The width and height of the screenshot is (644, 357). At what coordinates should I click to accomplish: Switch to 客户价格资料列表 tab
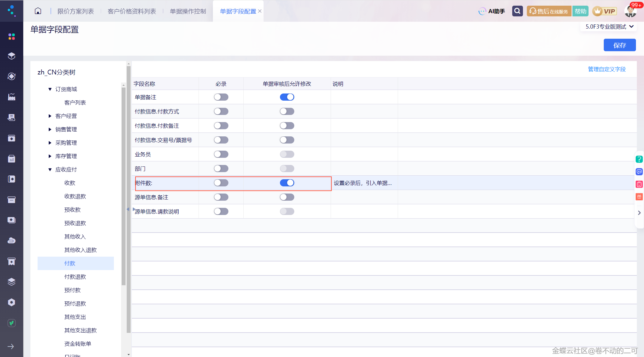132,11
